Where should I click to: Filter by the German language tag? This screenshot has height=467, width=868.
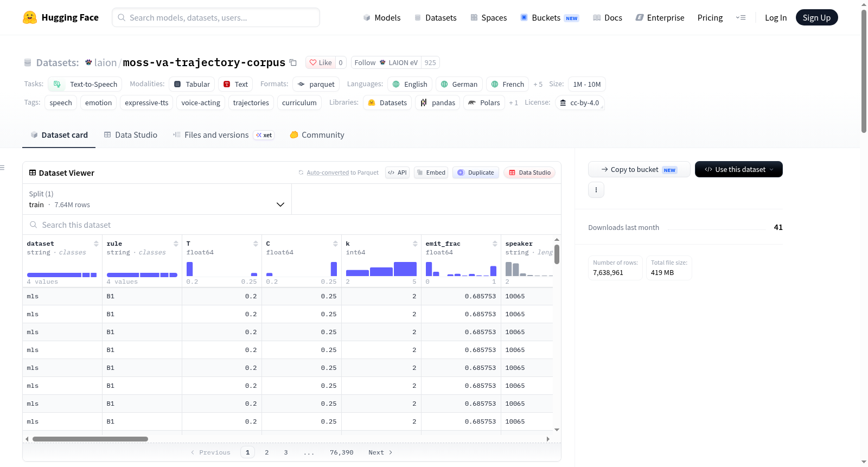[459, 84]
